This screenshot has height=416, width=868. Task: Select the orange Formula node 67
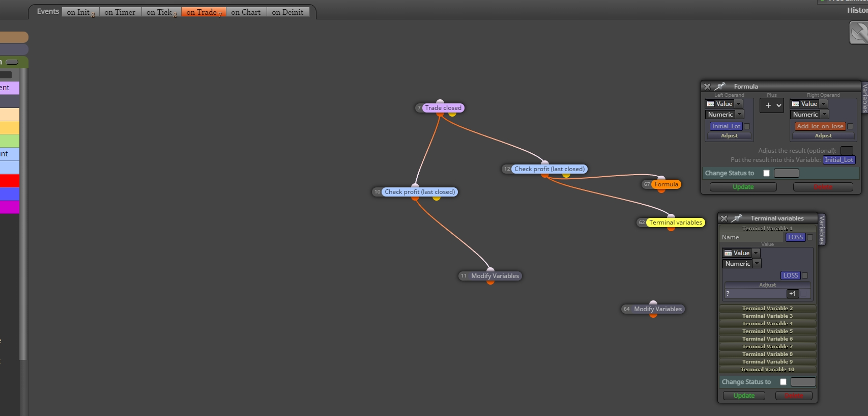click(x=666, y=184)
